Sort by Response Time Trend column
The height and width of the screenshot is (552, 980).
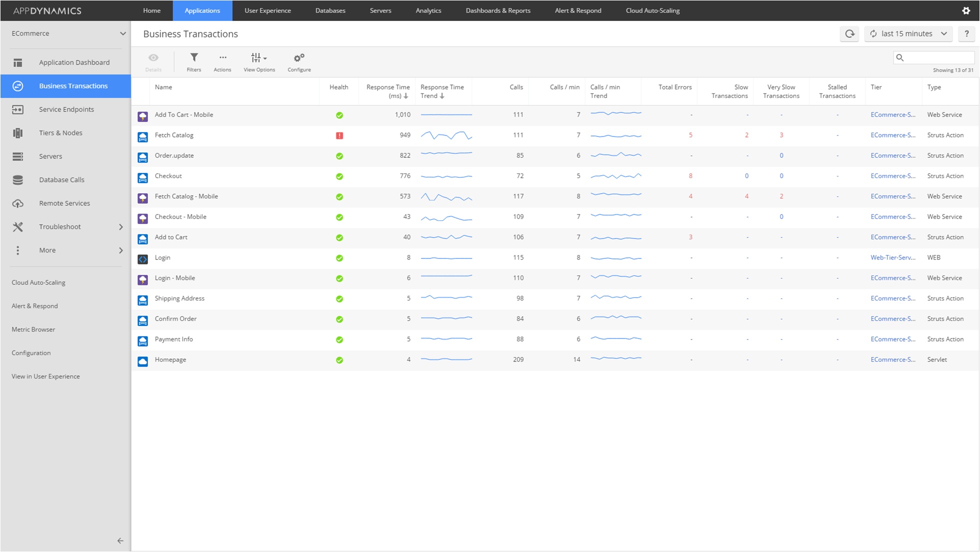442,91
